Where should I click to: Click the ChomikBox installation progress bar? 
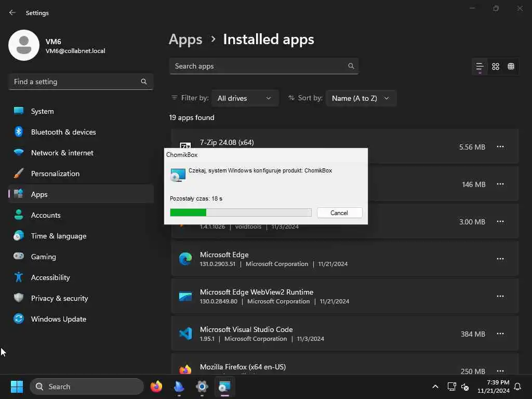(241, 212)
